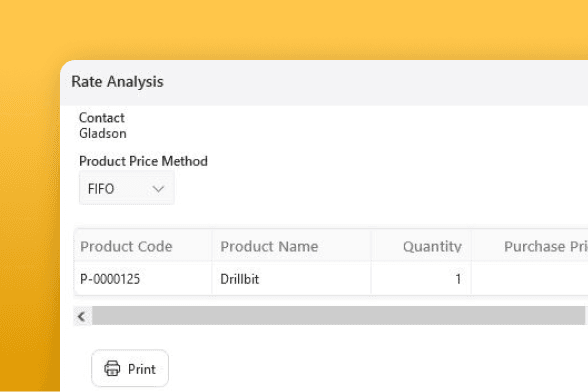Click the Drillbit product name cell
The height and width of the screenshot is (392, 588).
point(291,279)
